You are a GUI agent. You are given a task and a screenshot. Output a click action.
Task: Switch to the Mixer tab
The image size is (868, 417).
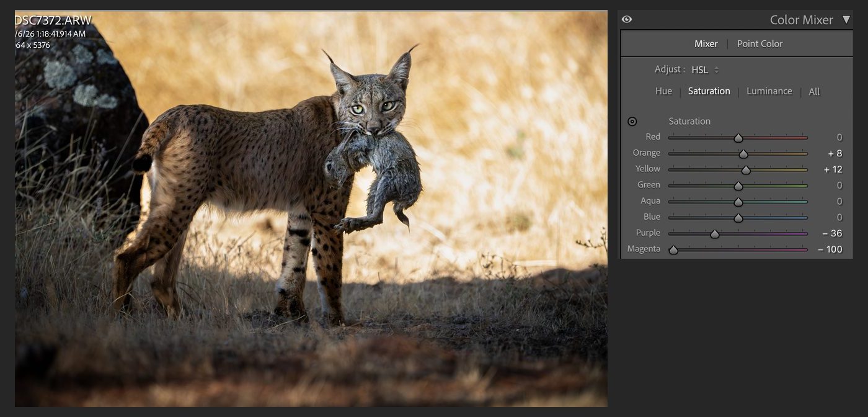(706, 43)
